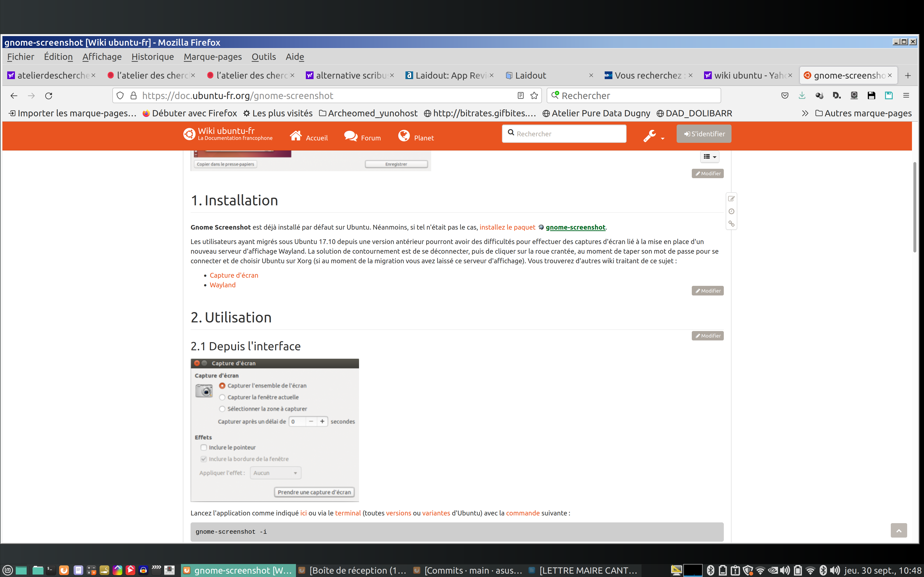924x577 pixels.
Task: Click the wiki page history clock icon
Action: 731,211
